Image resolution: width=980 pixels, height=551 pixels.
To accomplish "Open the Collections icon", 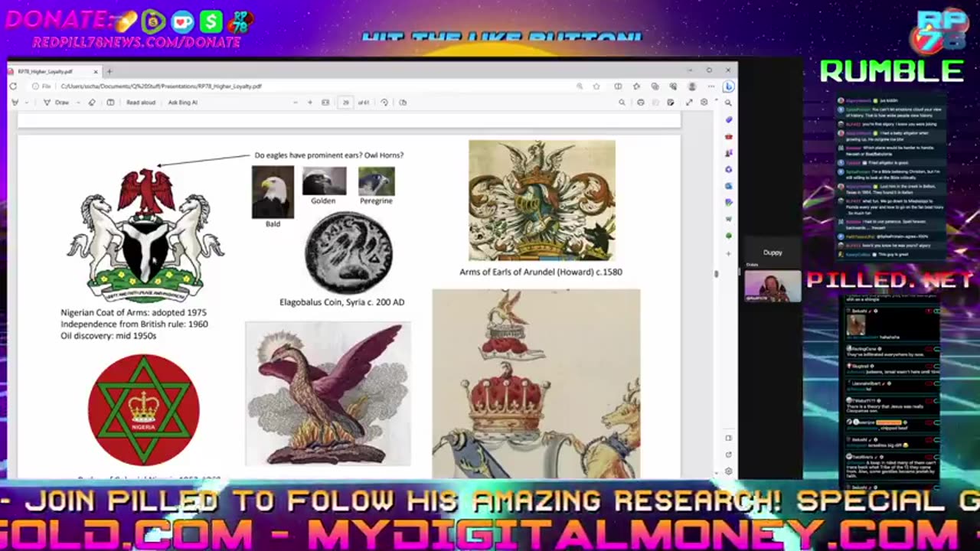I will tap(655, 86).
